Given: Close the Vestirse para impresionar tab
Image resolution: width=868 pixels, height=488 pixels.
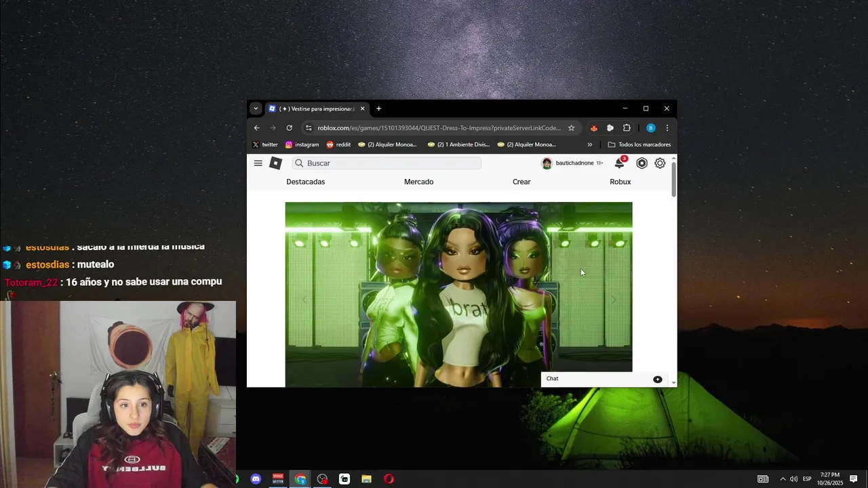Looking at the screenshot, I should click(362, 108).
